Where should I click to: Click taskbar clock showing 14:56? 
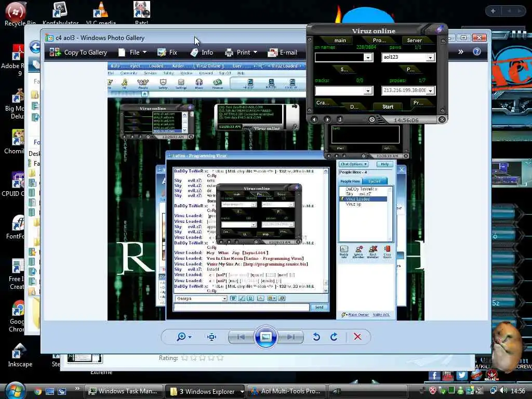pyautogui.click(x=518, y=391)
